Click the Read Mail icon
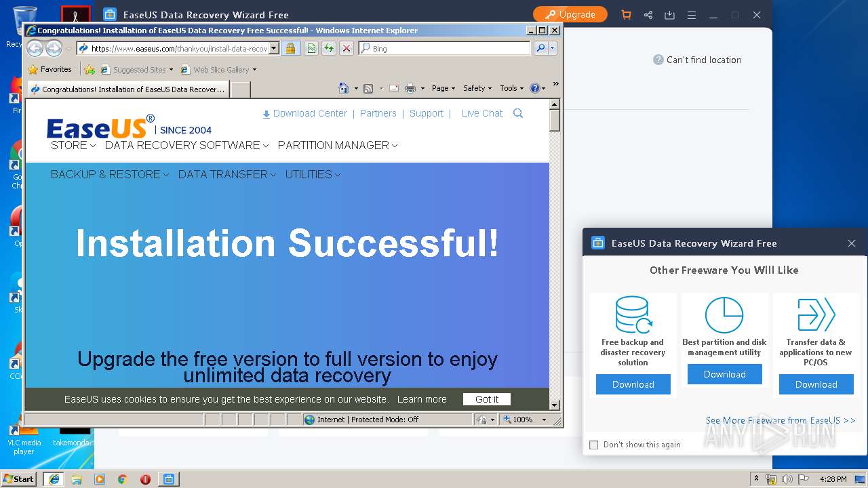 [393, 88]
